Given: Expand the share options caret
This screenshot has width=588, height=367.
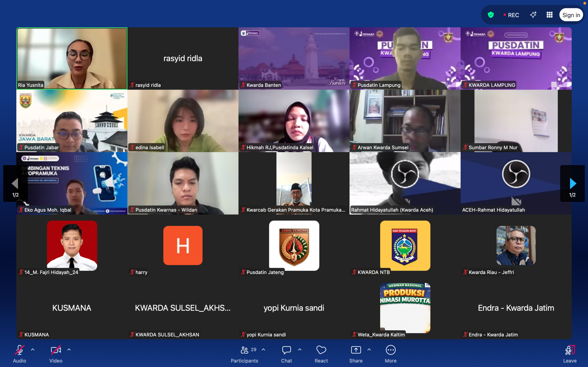Looking at the screenshot, I should coord(369,350).
